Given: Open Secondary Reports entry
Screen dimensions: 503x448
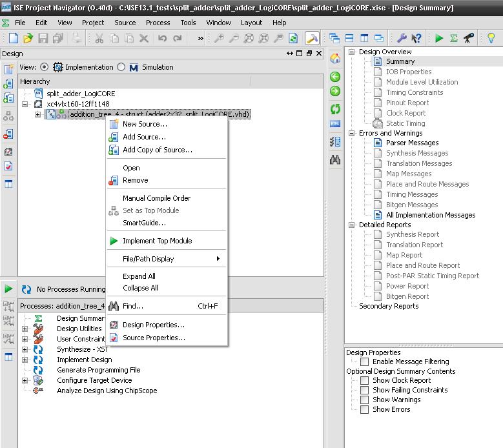Looking at the screenshot, I should pos(389,306).
